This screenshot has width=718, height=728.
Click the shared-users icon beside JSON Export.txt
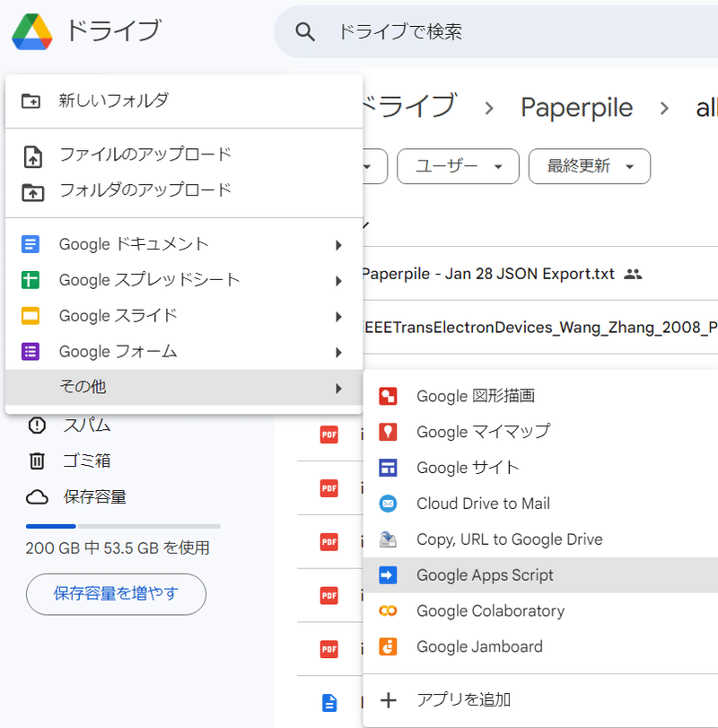click(x=633, y=275)
